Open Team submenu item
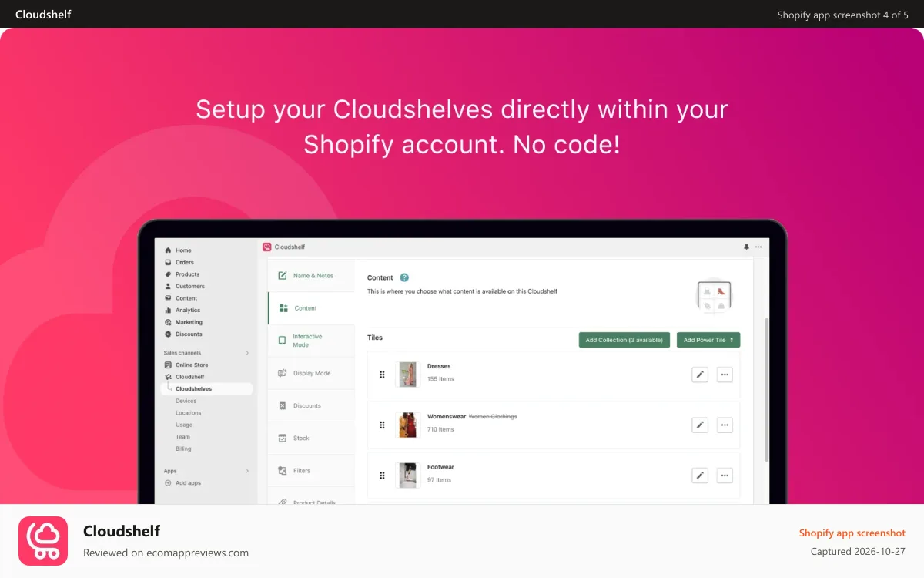 [182, 437]
